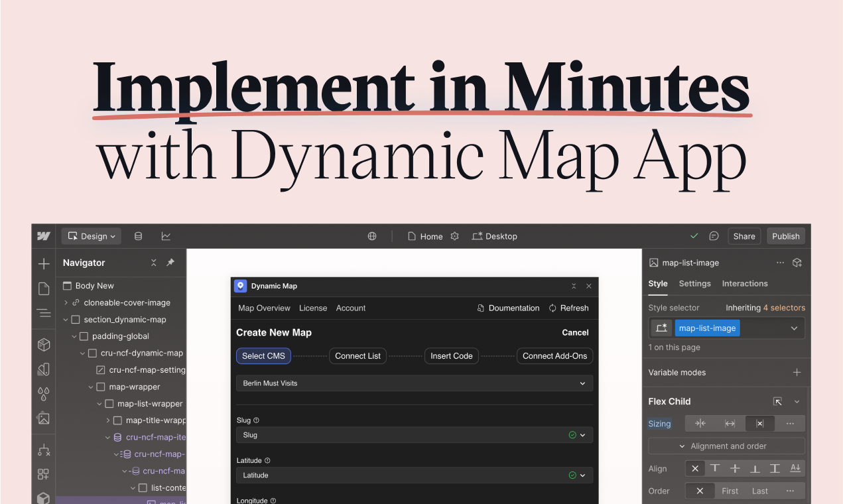Image resolution: width=843 pixels, height=504 pixels.
Task: Click the selector state icon in Style selector
Action: click(661, 328)
